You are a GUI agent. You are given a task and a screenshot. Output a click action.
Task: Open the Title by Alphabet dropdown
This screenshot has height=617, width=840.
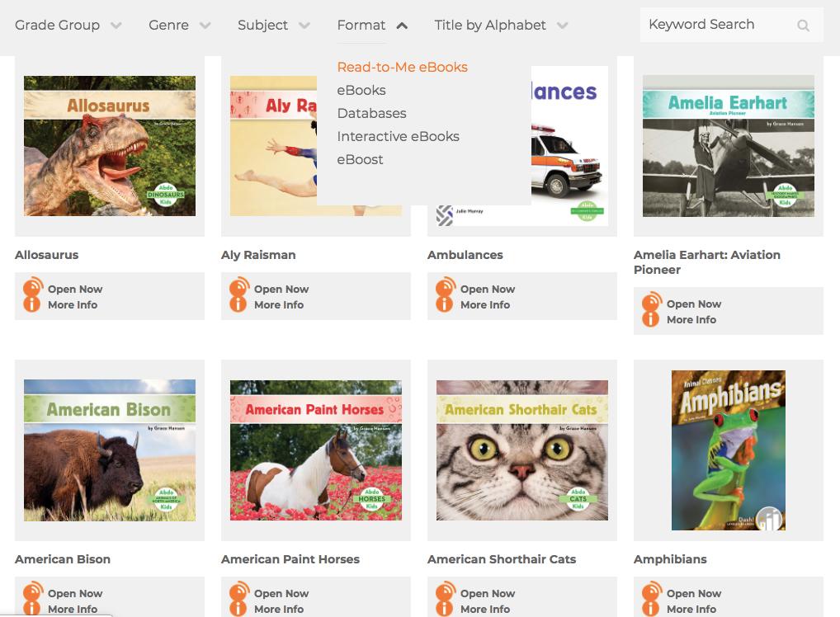tap(501, 25)
